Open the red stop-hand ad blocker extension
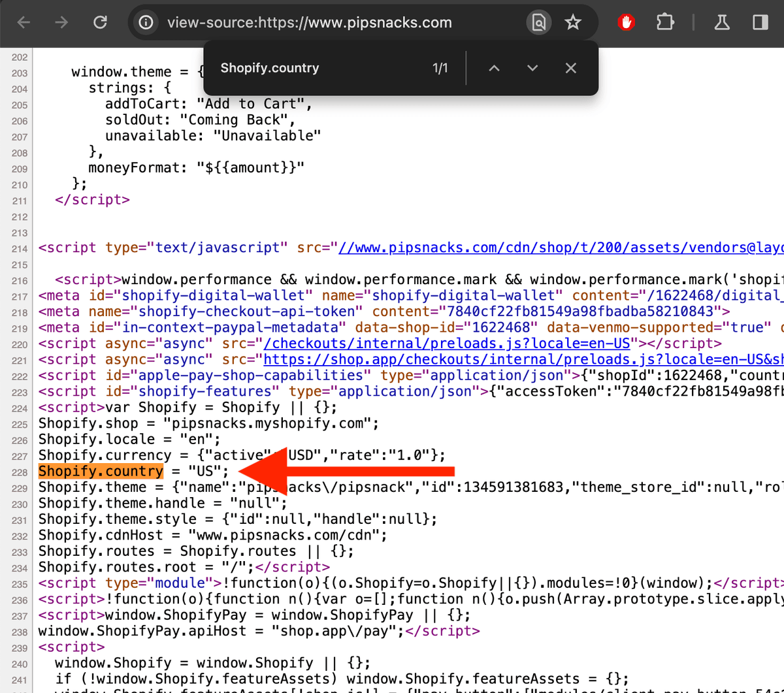 tap(627, 23)
